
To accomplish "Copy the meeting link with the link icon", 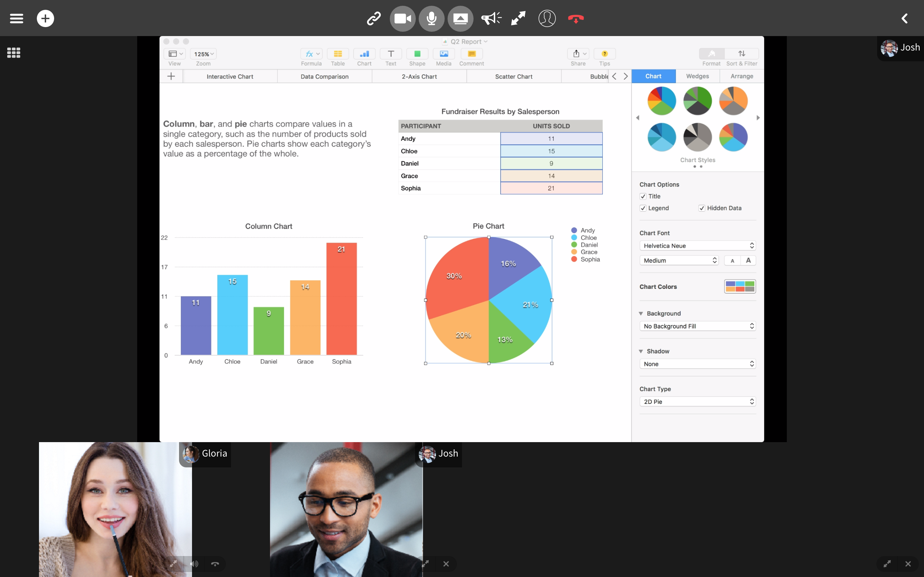I will tap(374, 18).
